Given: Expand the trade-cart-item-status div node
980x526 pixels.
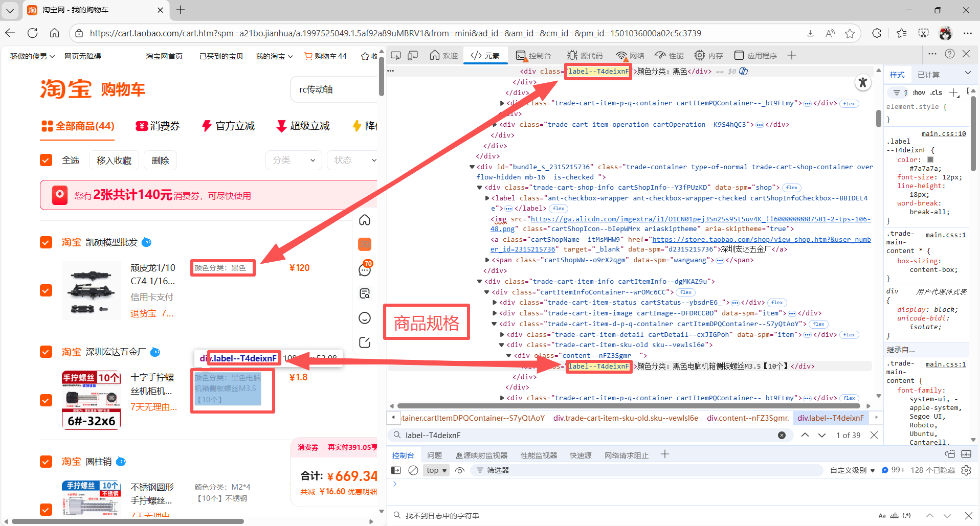Looking at the screenshot, I should point(495,303).
